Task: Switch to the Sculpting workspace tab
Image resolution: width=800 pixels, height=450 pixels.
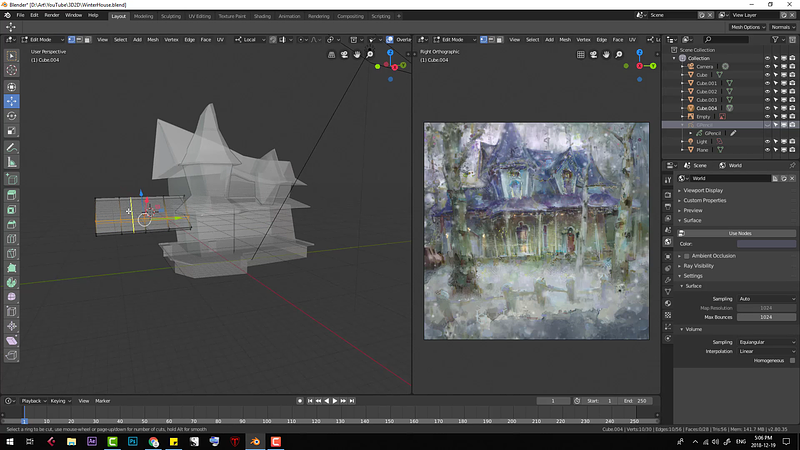Action: click(x=171, y=16)
